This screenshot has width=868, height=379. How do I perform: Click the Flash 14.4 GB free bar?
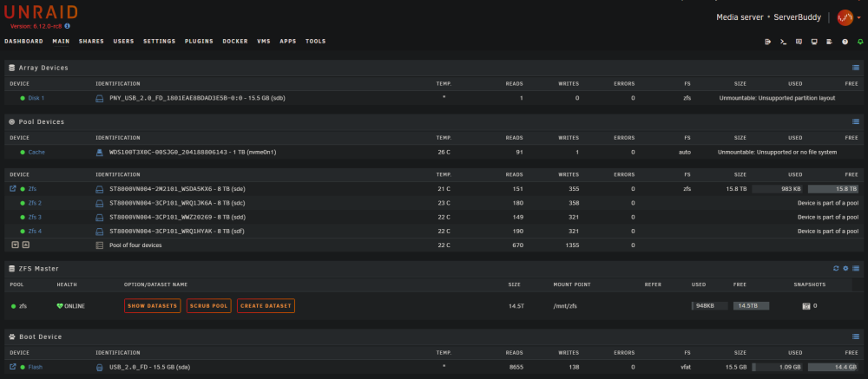(x=833, y=367)
